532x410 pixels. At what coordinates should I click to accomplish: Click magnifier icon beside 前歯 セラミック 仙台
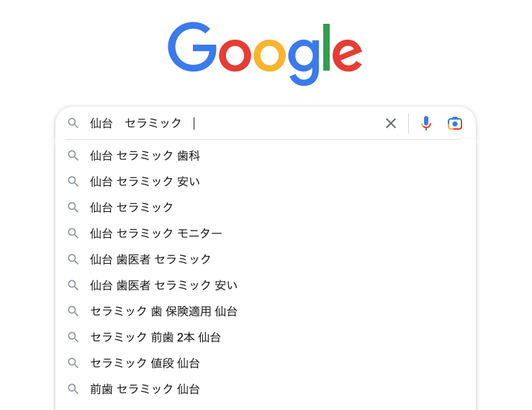coord(73,389)
